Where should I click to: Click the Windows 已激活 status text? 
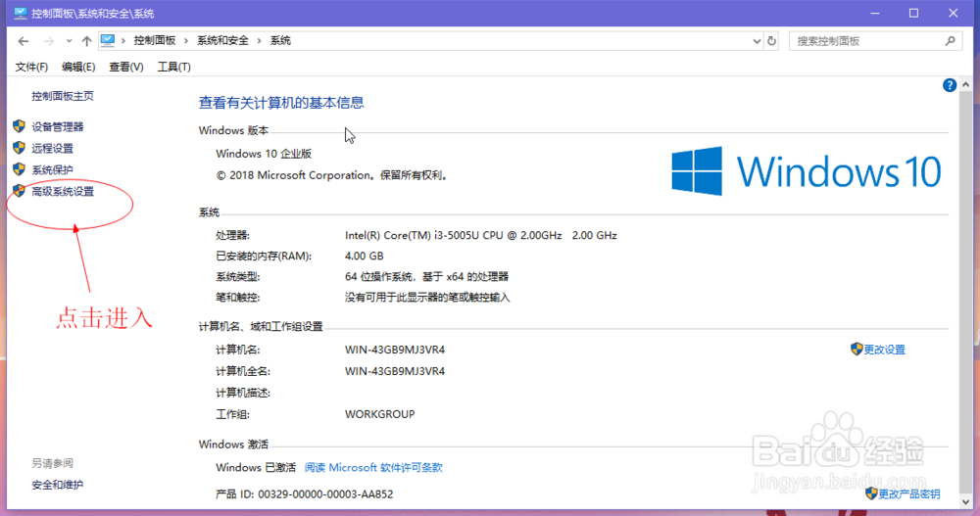(x=256, y=467)
